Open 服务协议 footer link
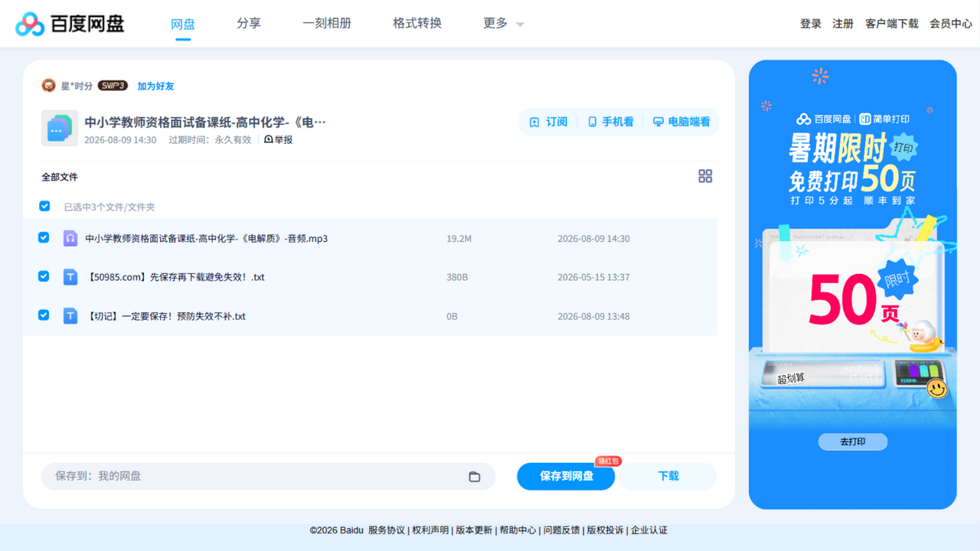The image size is (980, 551). click(387, 530)
